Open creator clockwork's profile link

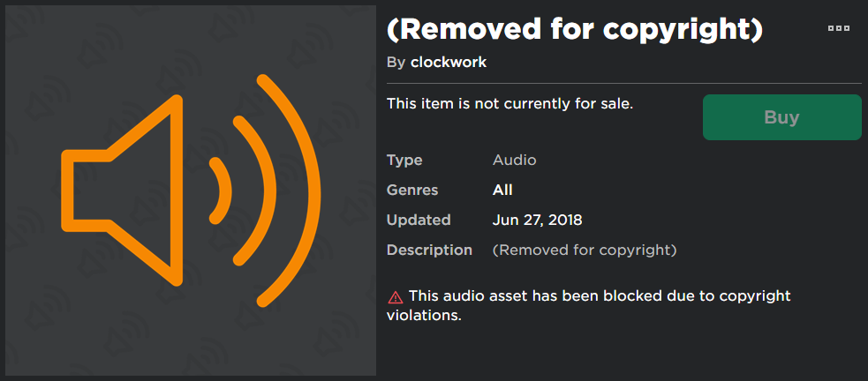pyautogui.click(x=448, y=63)
